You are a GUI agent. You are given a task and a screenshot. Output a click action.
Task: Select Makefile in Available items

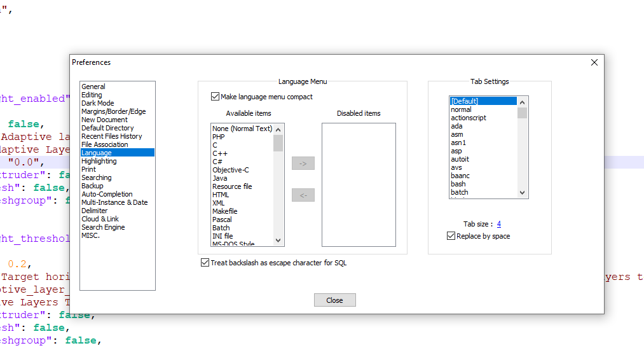click(x=224, y=211)
